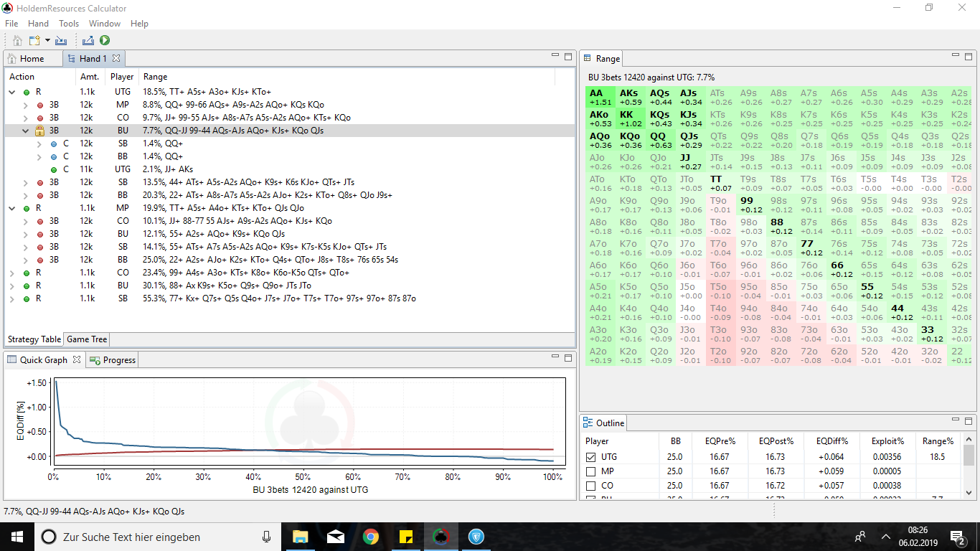Check the MP player checkbox
The width and height of the screenshot is (980, 551).
point(591,471)
